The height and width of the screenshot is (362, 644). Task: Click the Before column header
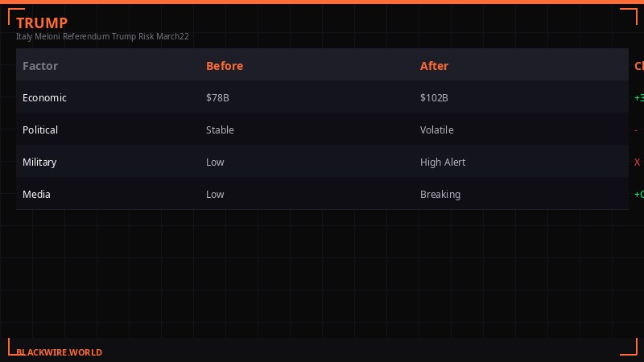pos(225,66)
